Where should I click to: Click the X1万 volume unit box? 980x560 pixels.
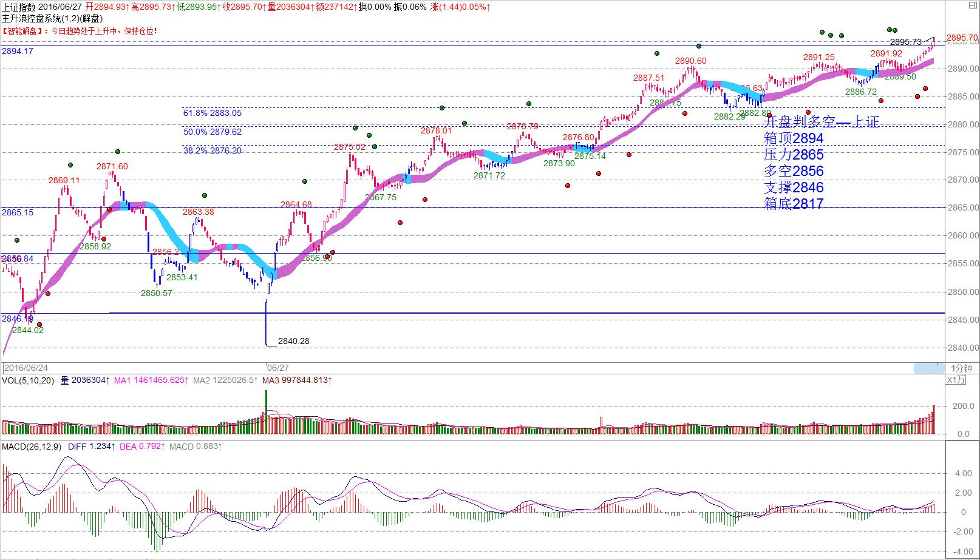tap(956, 380)
